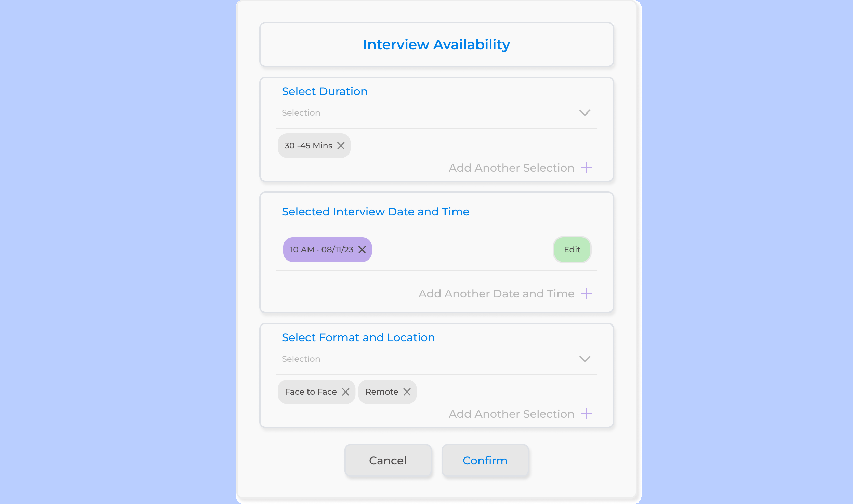
Task: Expand the Format and Location dropdown chevron
Action: 585,359
